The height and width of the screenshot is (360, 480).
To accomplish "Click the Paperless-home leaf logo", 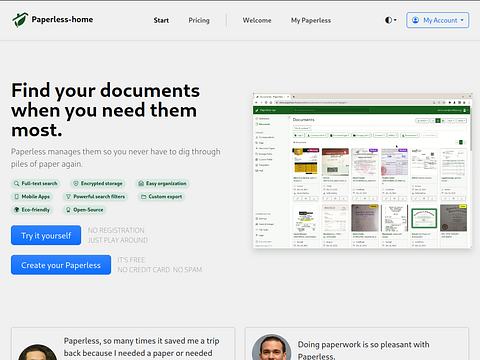I will [x=20, y=20].
